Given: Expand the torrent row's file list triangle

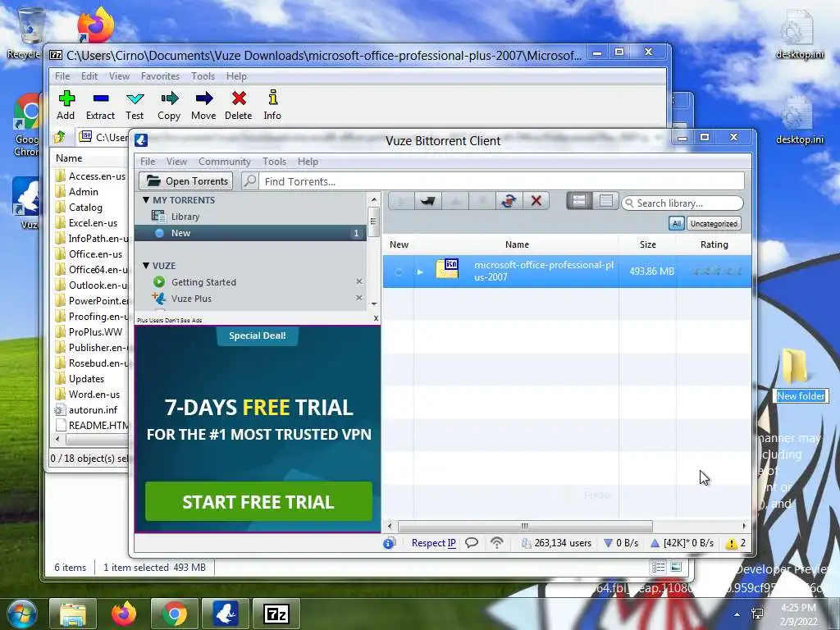Looking at the screenshot, I should (420, 272).
